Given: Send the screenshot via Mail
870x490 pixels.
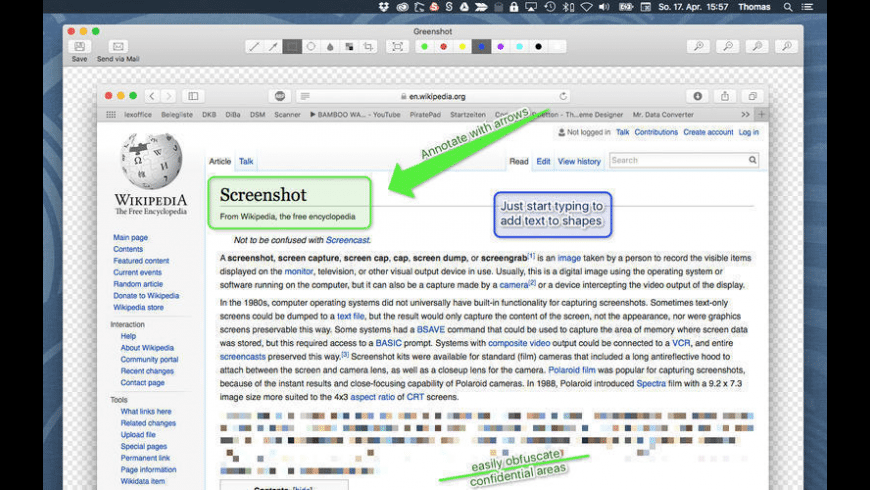Looking at the screenshot, I should click(118, 47).
